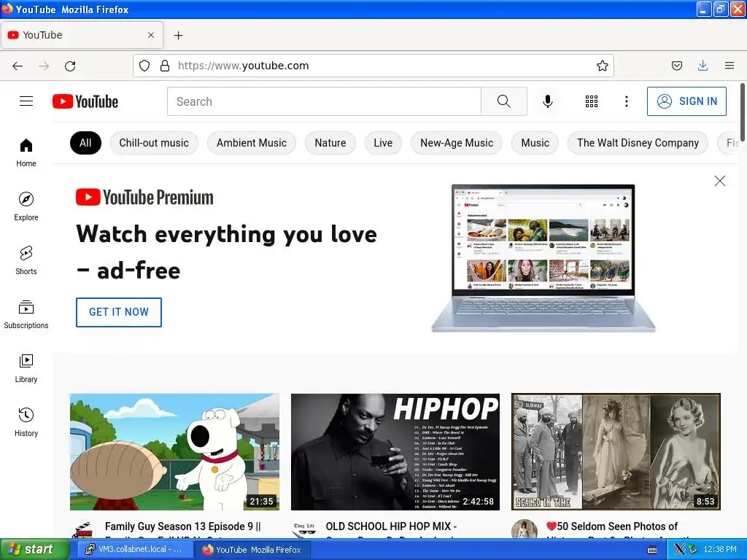
Task: Click the SIGN IN button
Action: (686, 101)
